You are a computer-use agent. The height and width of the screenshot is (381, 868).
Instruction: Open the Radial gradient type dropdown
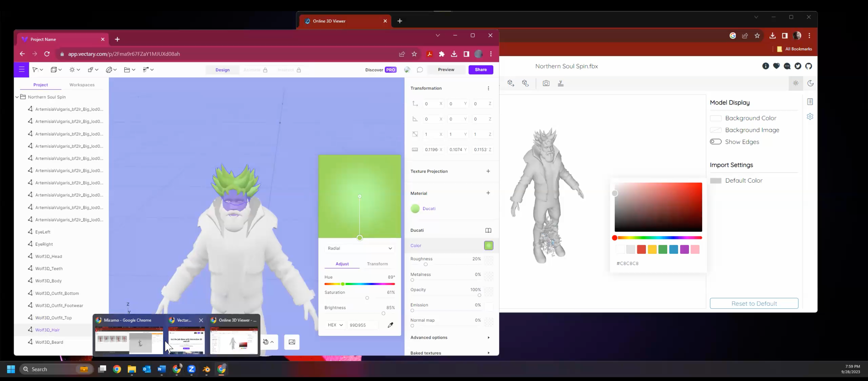click(x=360, y=248)
